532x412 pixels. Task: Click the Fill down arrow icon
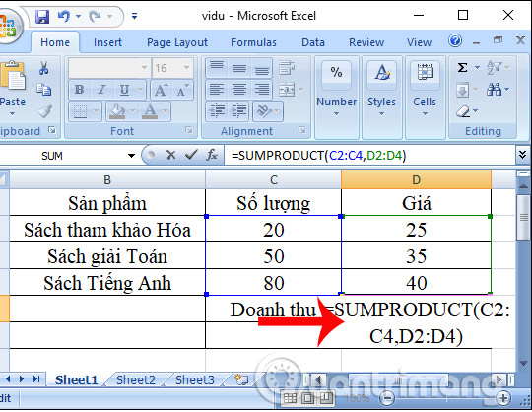(x=463, y=90)
